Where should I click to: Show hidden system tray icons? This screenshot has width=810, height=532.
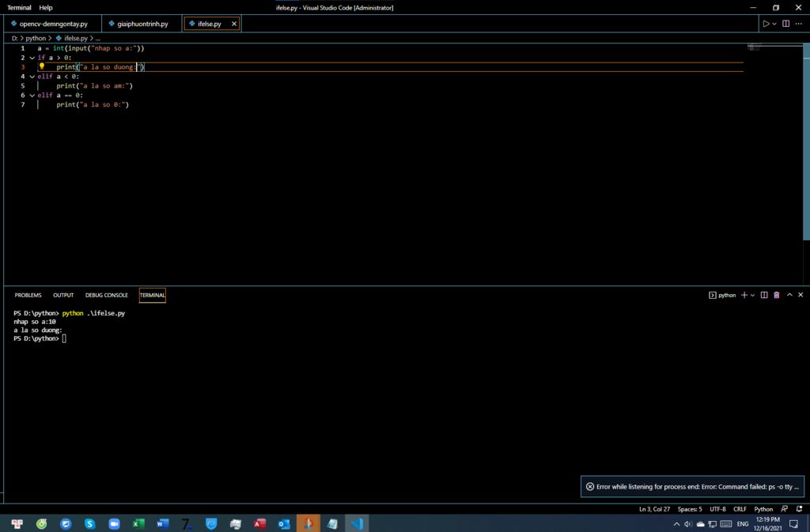677,524
